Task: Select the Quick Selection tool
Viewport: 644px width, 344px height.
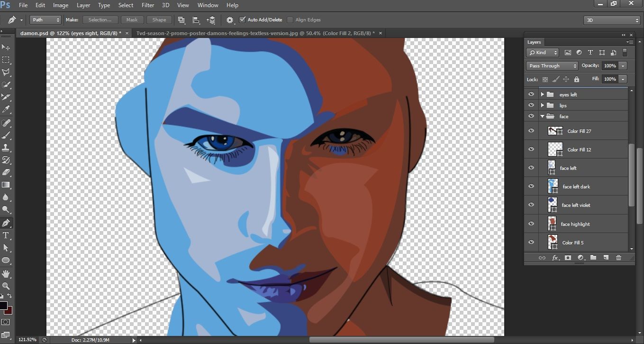Action: [6, 84]
